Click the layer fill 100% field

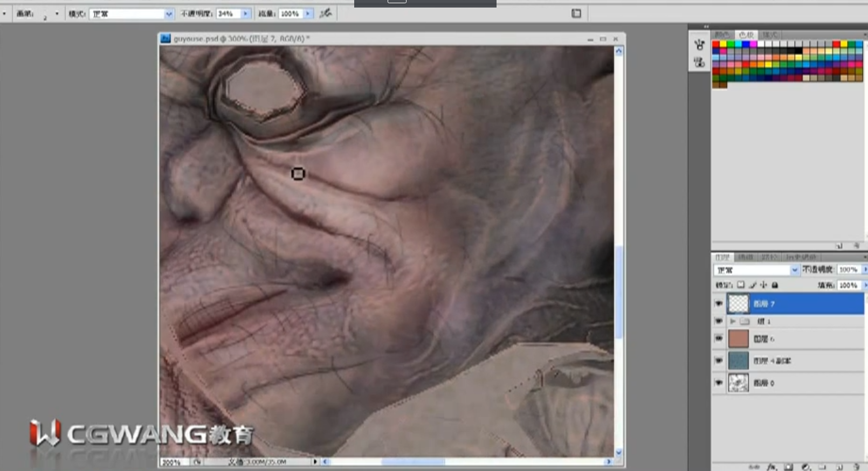pyautogui.click(x=848, y=285)
